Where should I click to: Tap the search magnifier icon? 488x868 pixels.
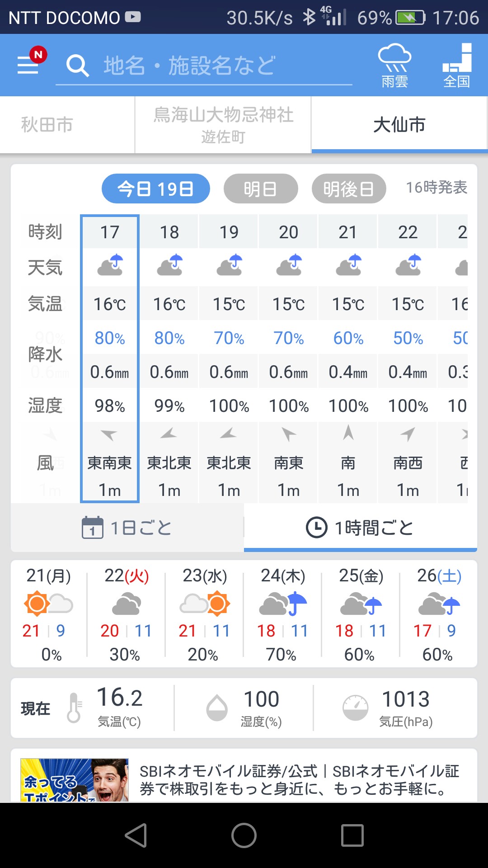77,66
